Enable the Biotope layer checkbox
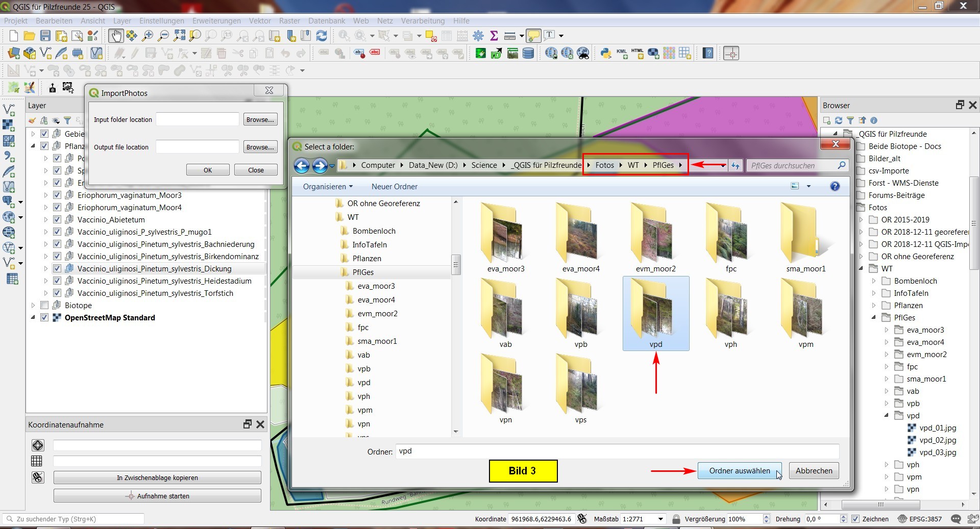980x529 pixels. pos(44,306)
